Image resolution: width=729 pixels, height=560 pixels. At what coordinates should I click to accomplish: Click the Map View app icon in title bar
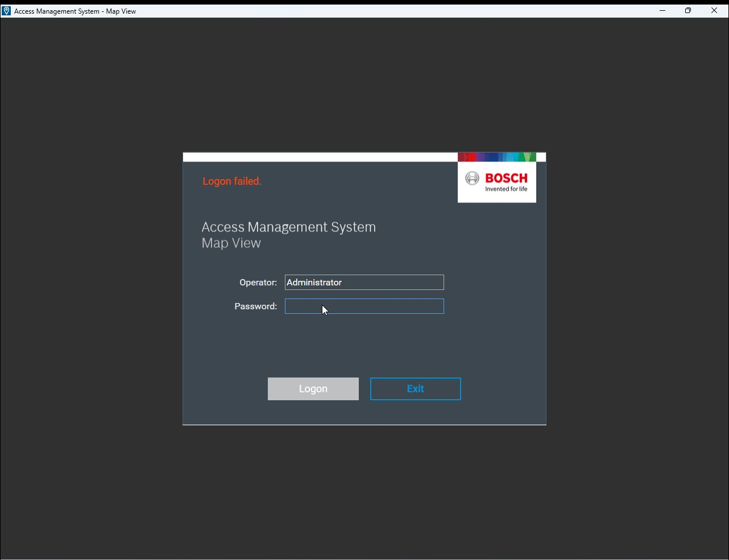pyautogui.click(x=6, y=11)
